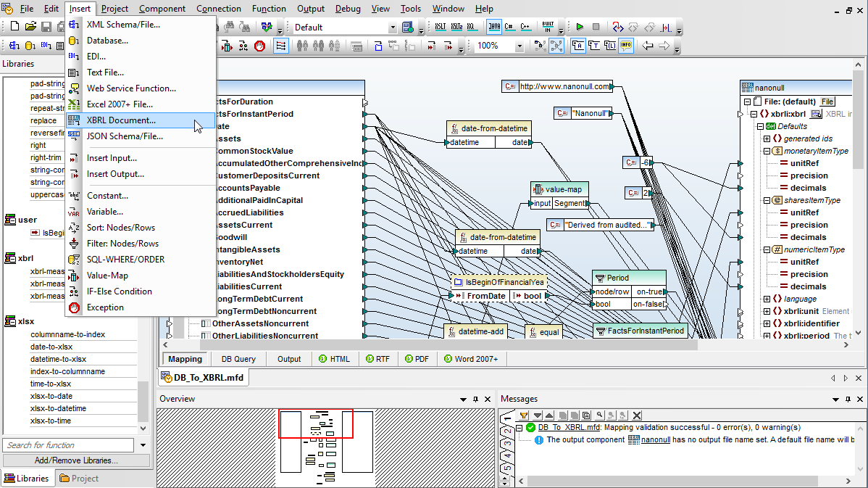Run the mapping with the green play icon
The image size is (868, 488).
coord(580,27)
